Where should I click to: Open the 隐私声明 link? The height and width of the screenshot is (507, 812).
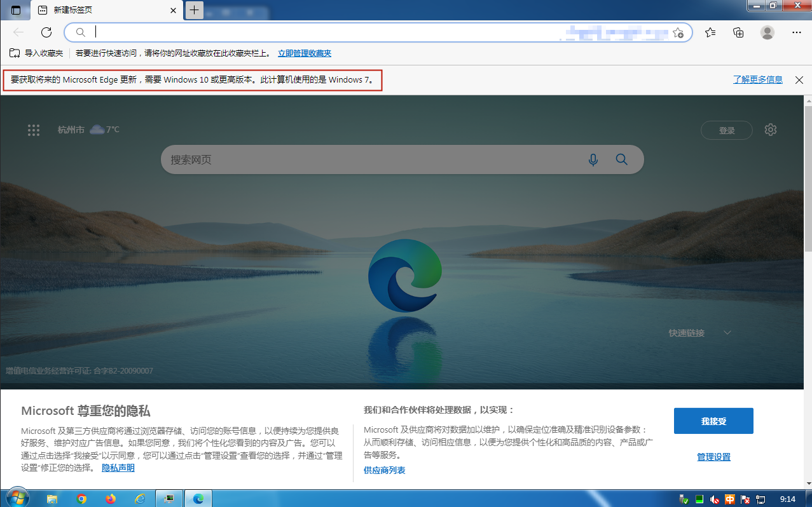118,468
